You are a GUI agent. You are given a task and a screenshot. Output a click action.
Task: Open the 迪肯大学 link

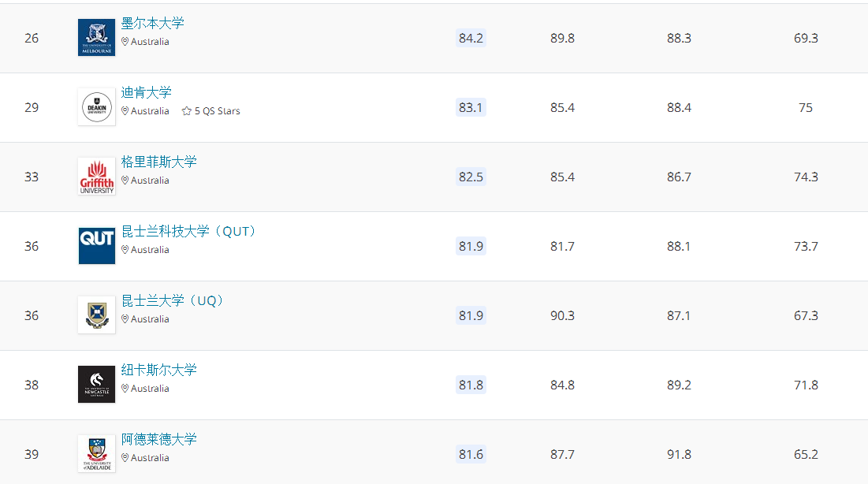pos(146,92)
